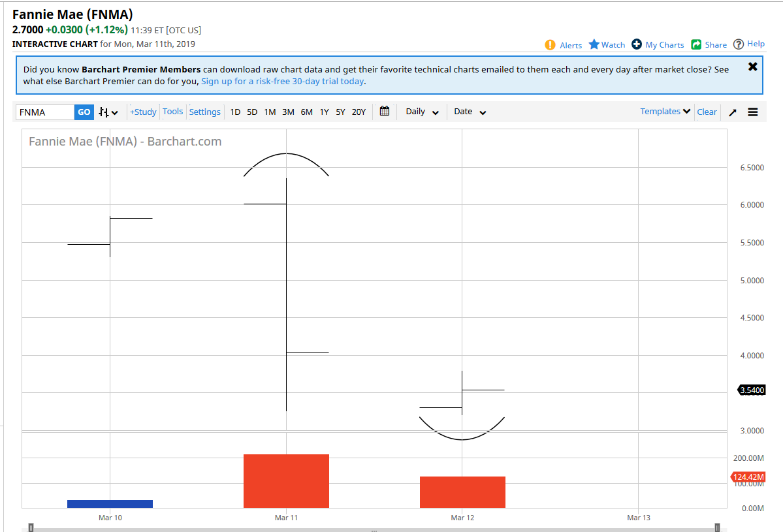Select the 20Y time range

point(359,112)
